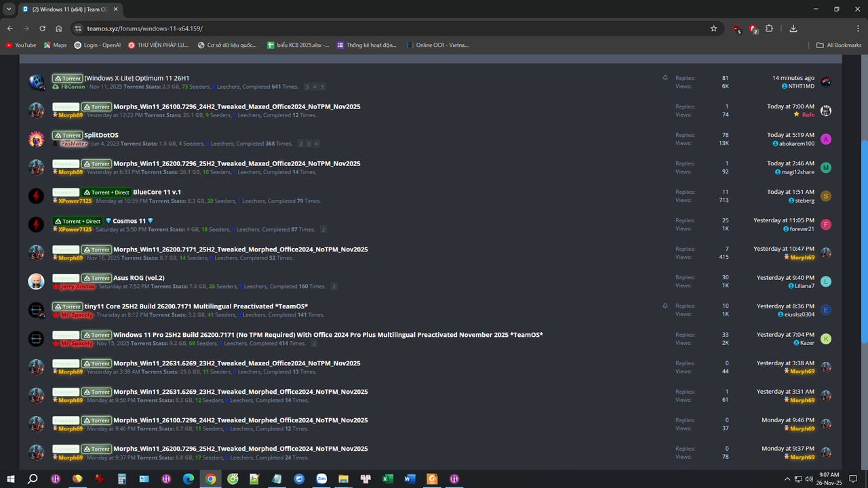Open the Yesterday at 11:05 PM timestamp
The height and width of the screenshot is (488, 868).
click(784, 220)
